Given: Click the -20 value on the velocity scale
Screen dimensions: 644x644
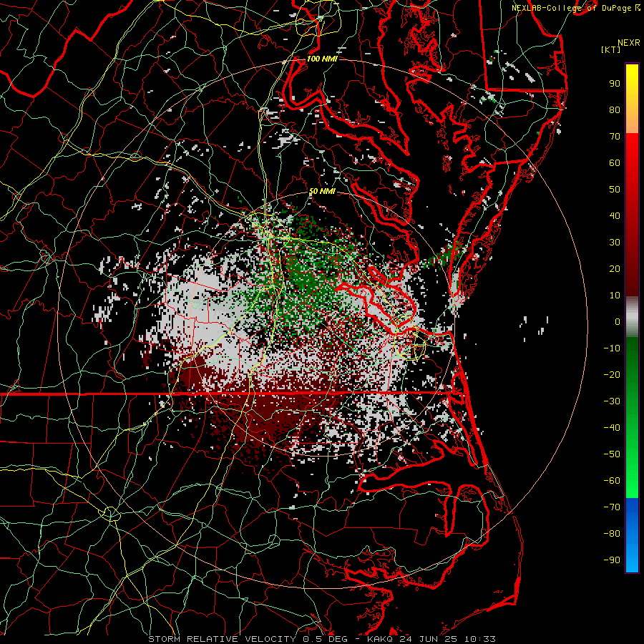Looking at the screenshot, I should (x=612, y=374).
